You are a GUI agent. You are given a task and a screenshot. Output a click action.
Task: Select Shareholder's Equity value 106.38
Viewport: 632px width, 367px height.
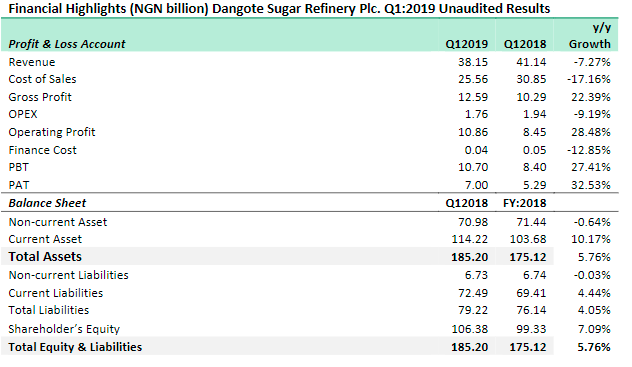[470, 329]
